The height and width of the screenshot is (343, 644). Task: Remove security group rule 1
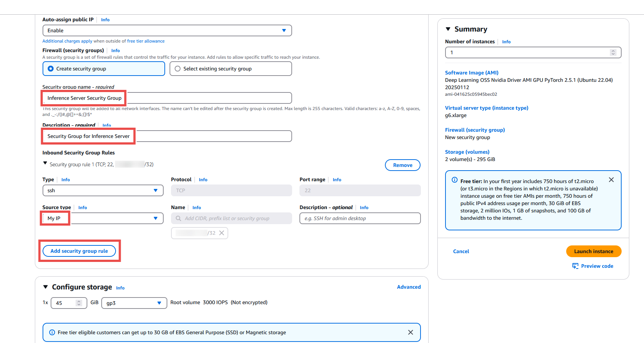tap(403, 165)
